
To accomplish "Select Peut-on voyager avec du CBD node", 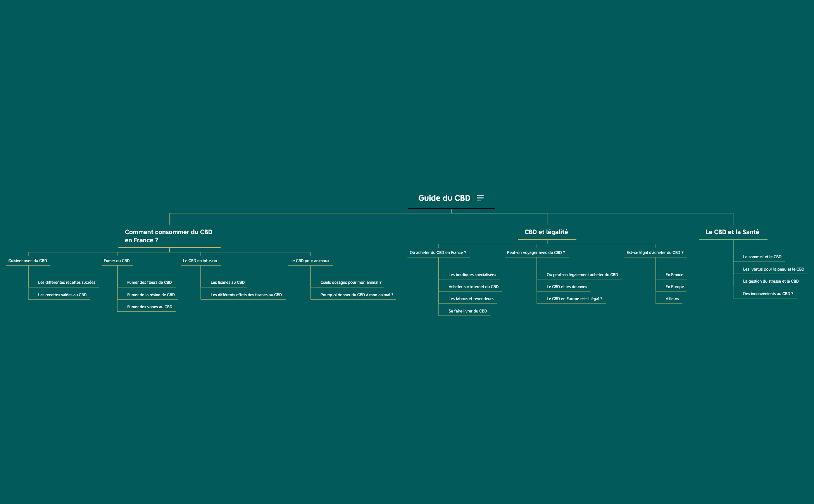I will 536,252.
